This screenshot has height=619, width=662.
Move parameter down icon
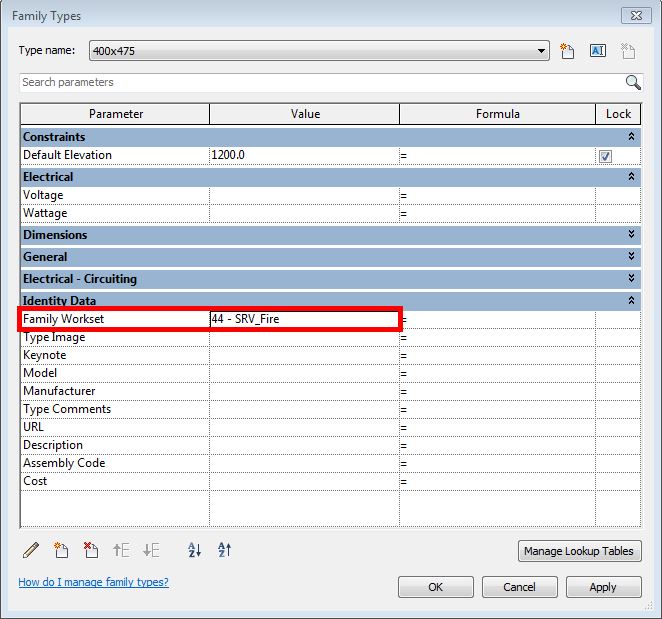tap(151, 550)
